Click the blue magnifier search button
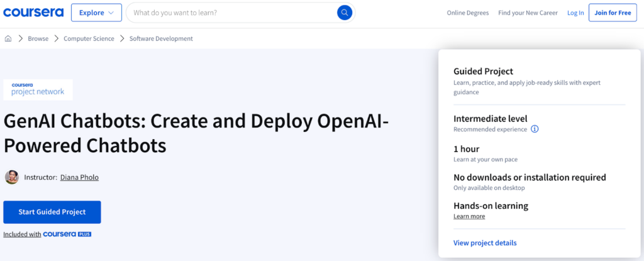Image resolution: width=644 pixels, height=261 pixels. pyautogui.click(x=345, y=13)
